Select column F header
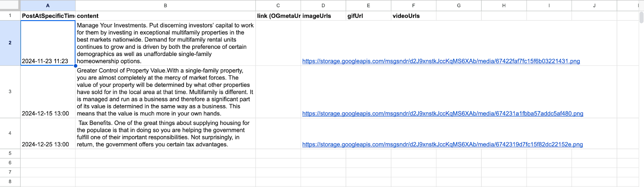 coord(413,6)
